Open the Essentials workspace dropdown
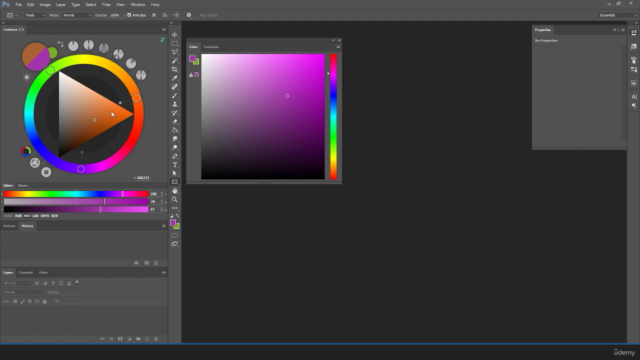The width and height of the screenshot is (640, 360). coord(618,15)
